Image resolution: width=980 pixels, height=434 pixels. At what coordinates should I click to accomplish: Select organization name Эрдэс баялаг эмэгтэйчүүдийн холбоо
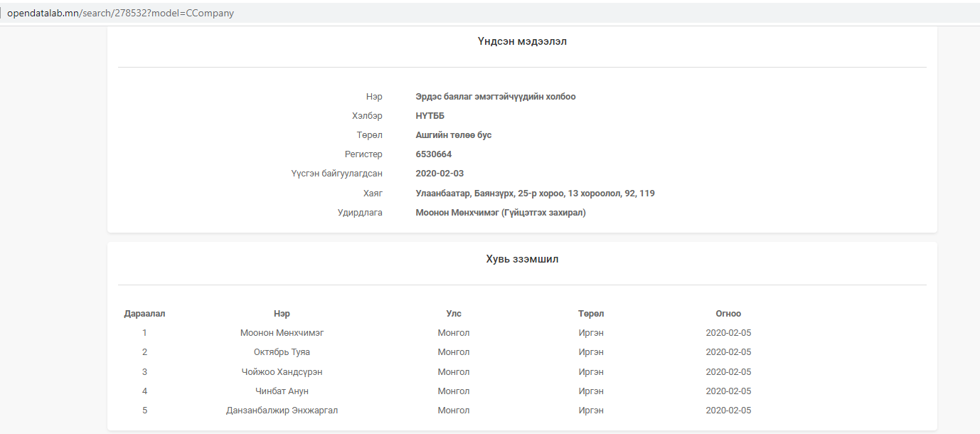click(496, 97)
